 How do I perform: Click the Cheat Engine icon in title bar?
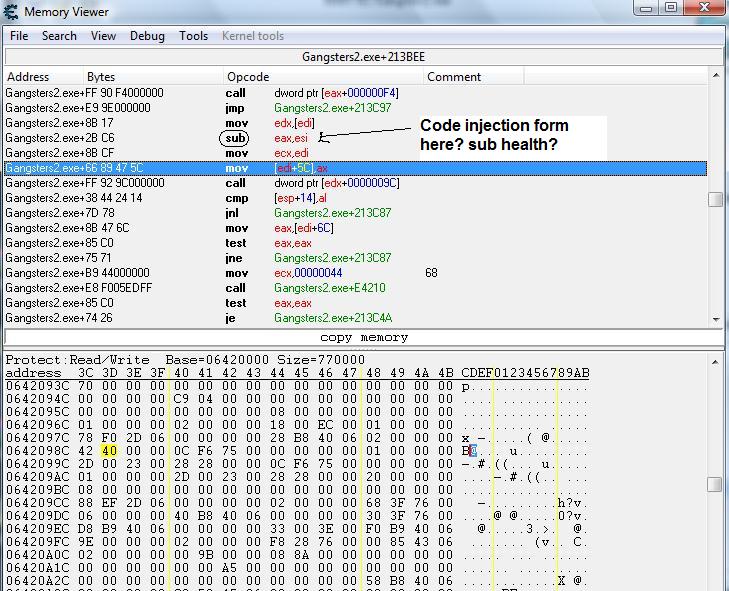point(12,11)
